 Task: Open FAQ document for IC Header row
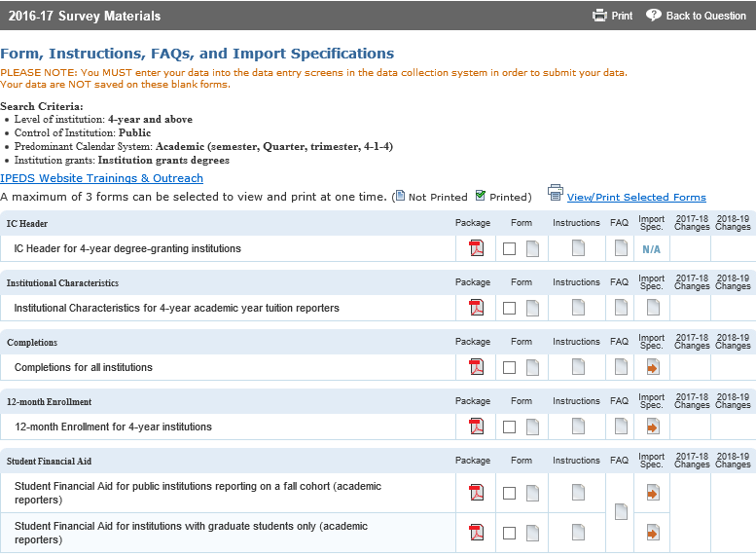click(621, 248)
